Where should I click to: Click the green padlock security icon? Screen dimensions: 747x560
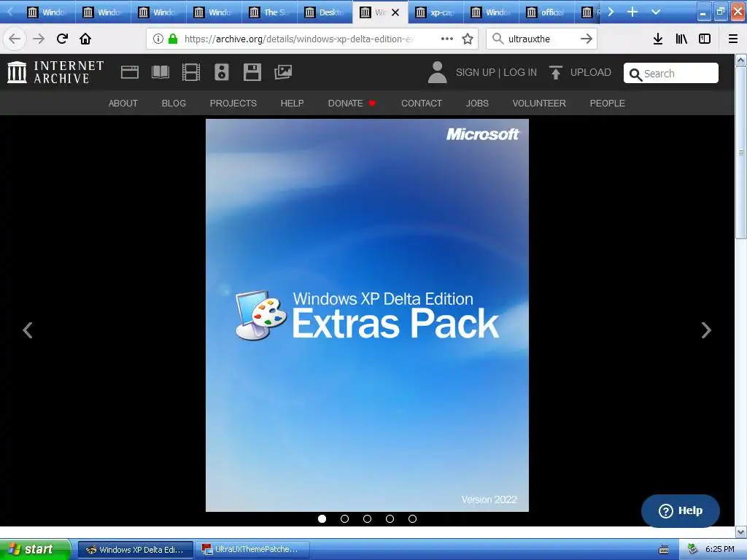(172, 39)
